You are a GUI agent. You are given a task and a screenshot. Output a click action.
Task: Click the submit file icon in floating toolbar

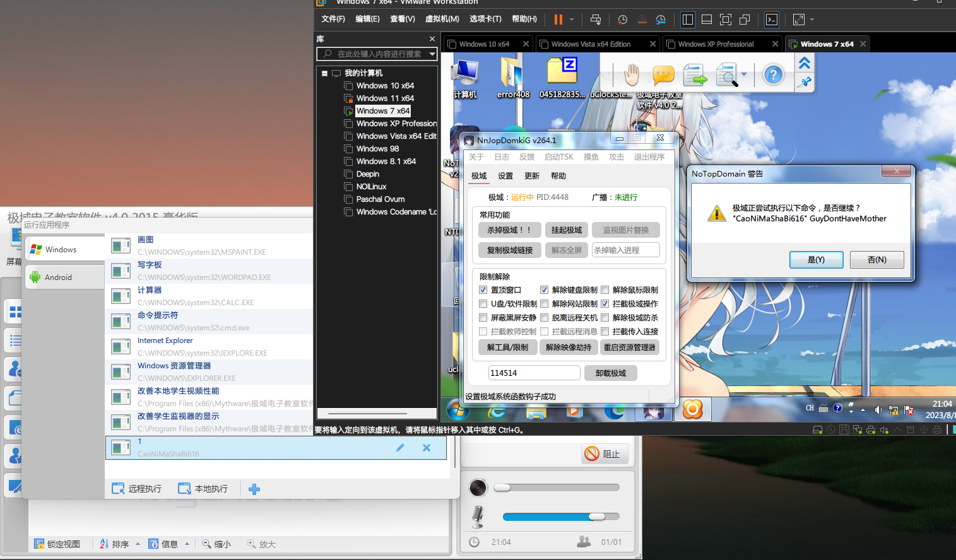(695, 75)
